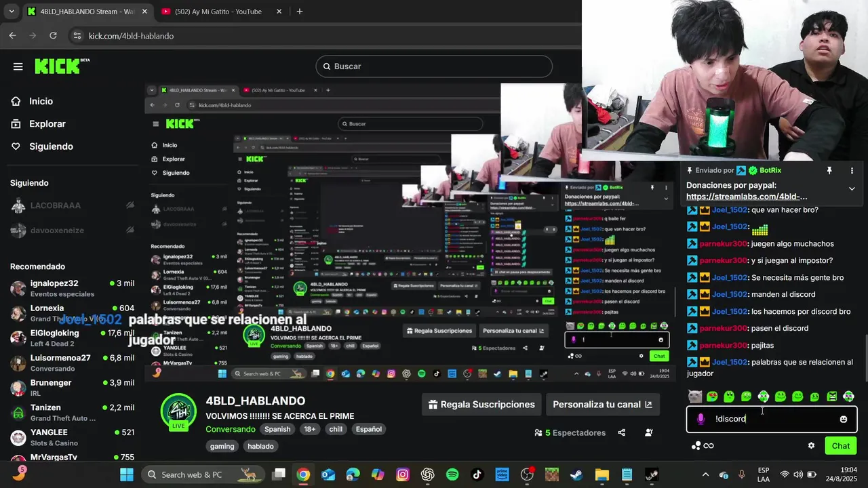
Task: Expand the pinned donations message chevron
Action: pyautogui.click(x=852, y=188)
